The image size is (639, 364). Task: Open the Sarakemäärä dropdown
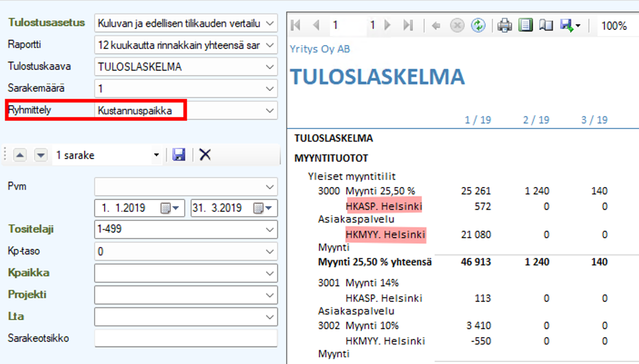[270, 89]
